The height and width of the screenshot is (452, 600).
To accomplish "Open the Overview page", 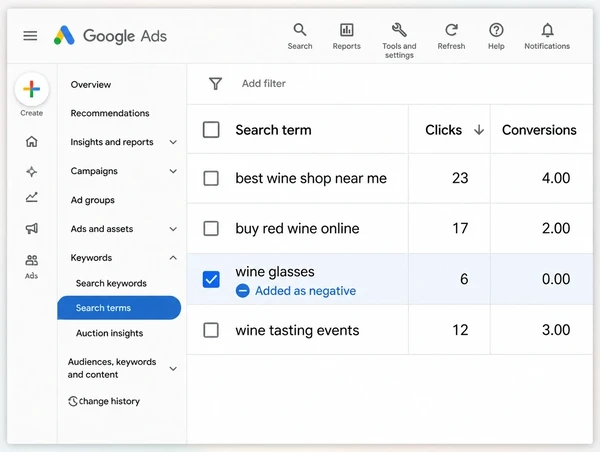I will (x=91, y=85).
